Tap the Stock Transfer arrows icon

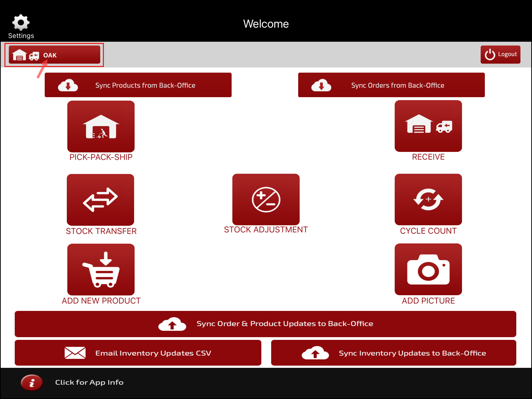coord(100,199)
